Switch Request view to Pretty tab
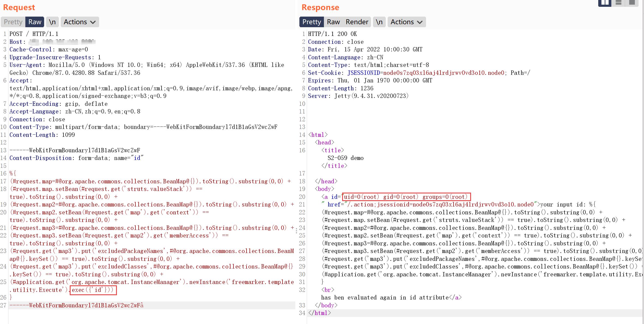644x324 pixels. click(x=13, y=22)
